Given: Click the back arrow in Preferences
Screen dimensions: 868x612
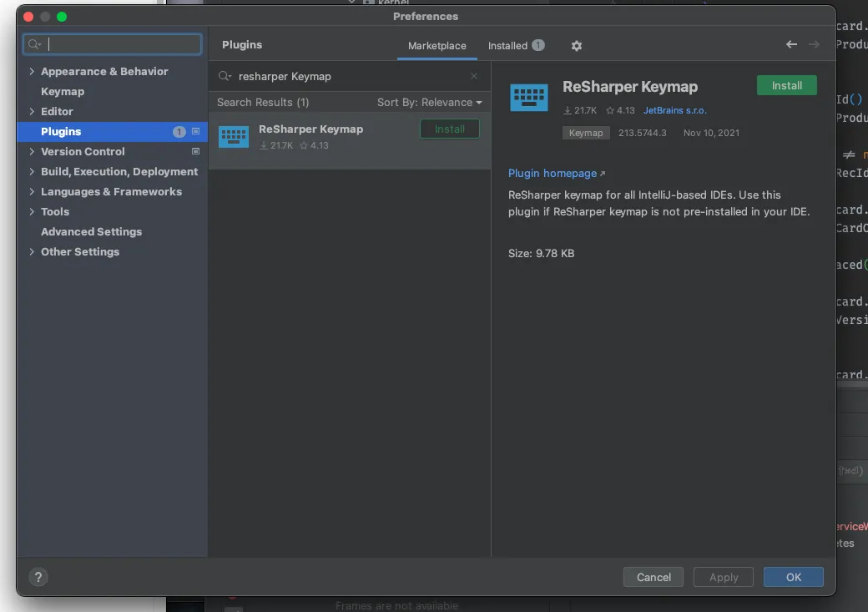Looking at the screenshot, I should 791,44.
